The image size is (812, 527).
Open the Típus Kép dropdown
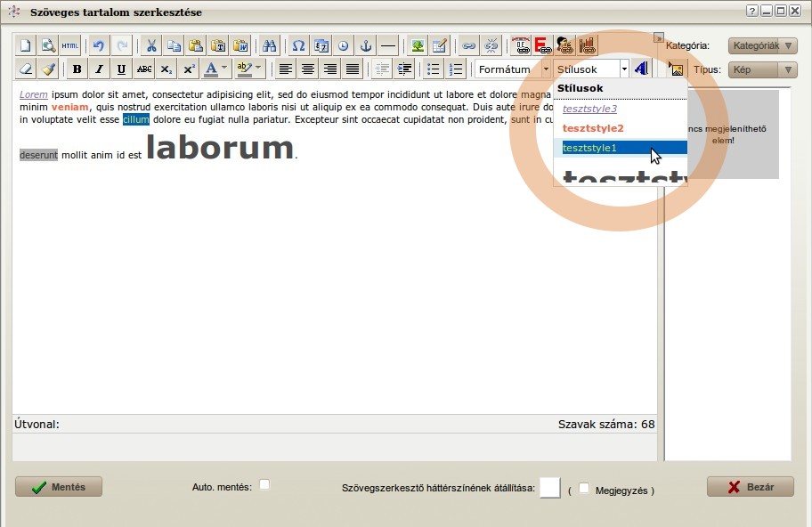tap(762, 69)
